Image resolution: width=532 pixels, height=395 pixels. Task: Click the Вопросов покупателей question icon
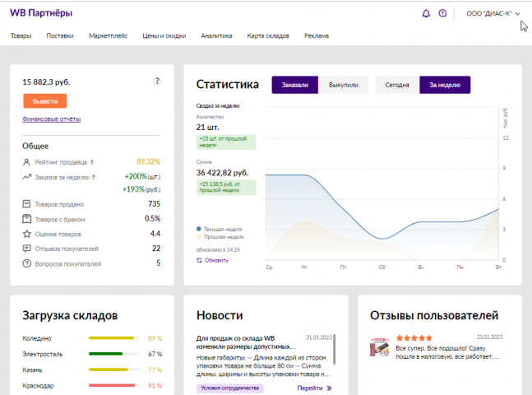pos(26,263)
